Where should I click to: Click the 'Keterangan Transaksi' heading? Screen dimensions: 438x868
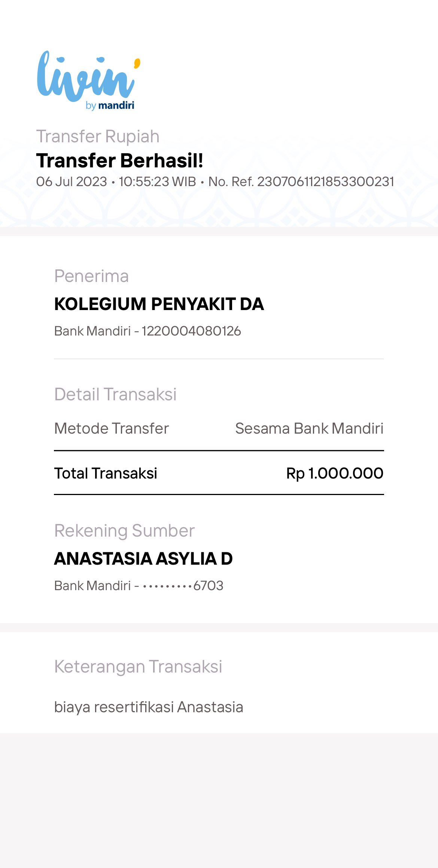(x=138, y=667)
